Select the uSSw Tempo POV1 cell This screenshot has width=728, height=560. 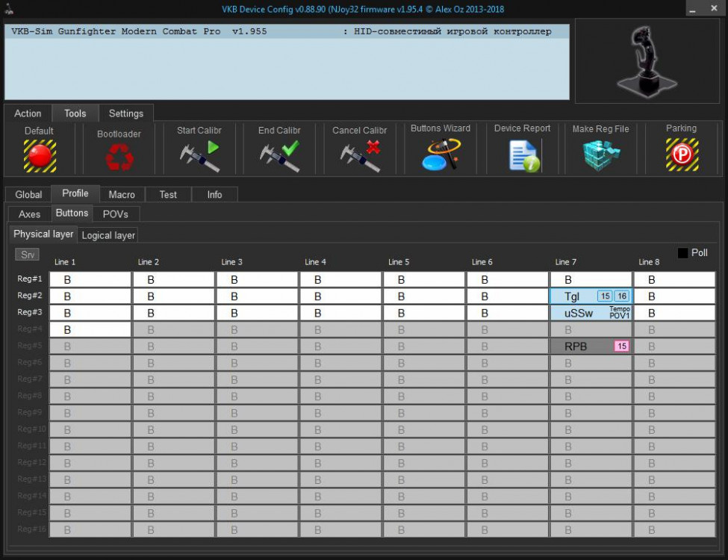click(591, 313)
